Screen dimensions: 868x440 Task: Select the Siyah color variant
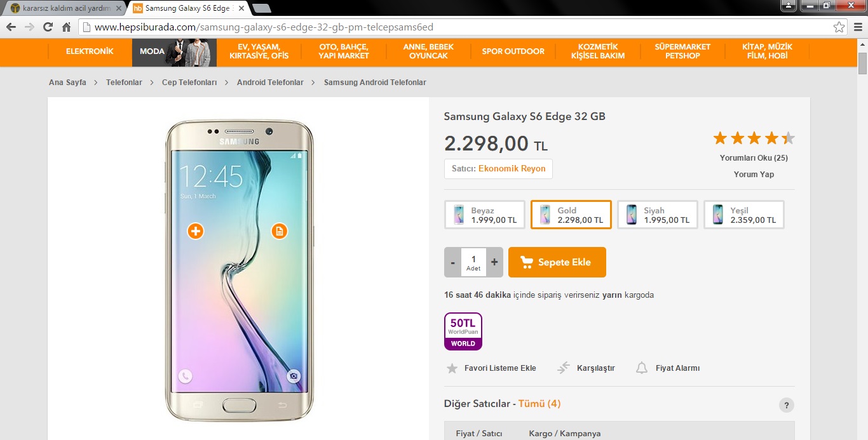click(x=658, y=215)
